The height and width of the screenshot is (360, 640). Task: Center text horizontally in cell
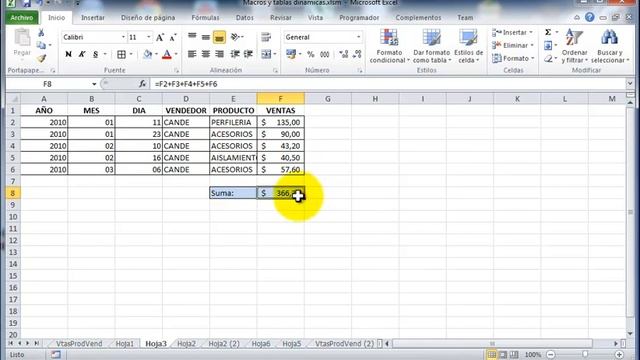(x=206, y=54)
